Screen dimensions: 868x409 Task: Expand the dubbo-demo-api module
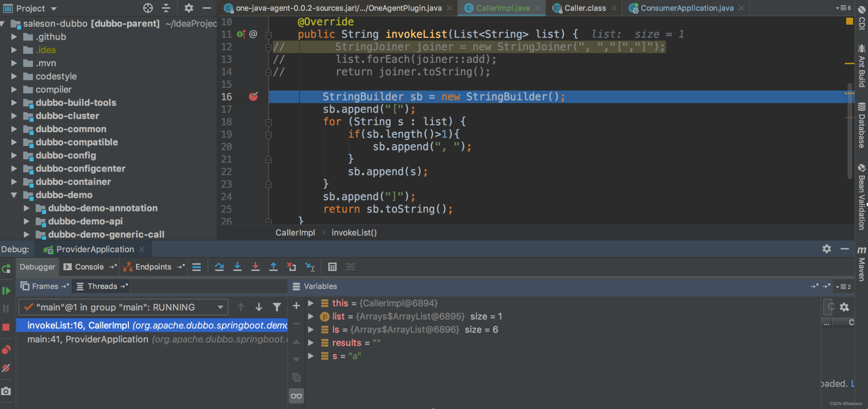tap(26, 221)
